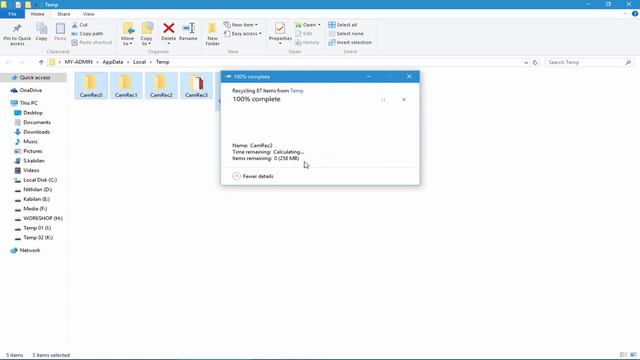The height and width of the screenshot is (360, 640).
Task: Select the CamRec0 folder
Action: [91, 86]
